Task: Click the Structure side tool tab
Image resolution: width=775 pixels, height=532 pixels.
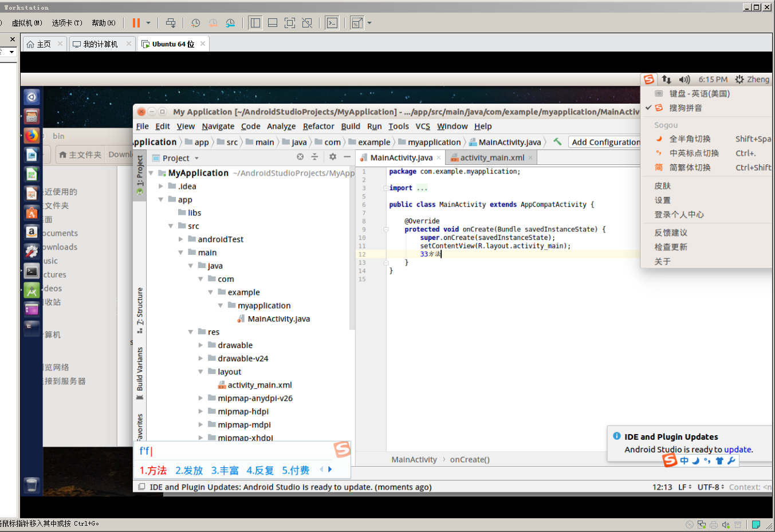Action: point(140,310)
